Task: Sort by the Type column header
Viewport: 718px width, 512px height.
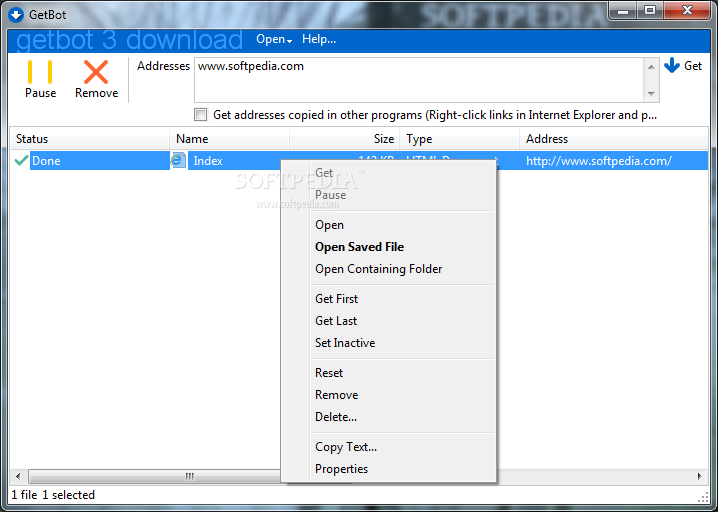Action: 459,139
